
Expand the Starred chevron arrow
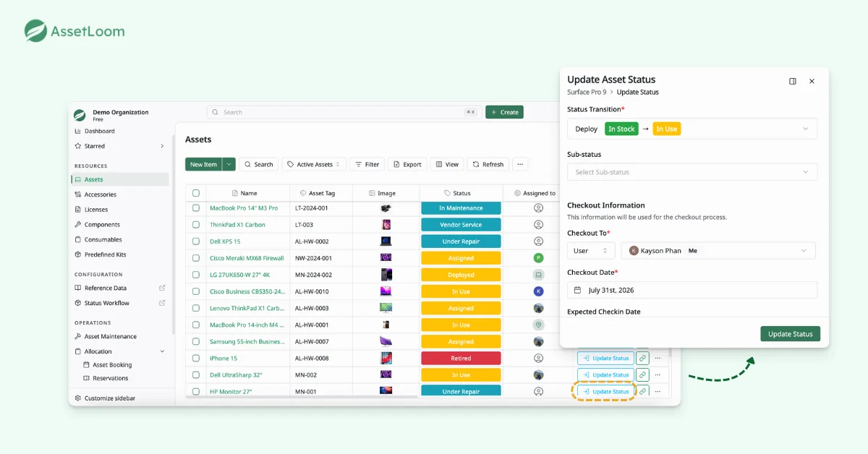pos(162,146)
